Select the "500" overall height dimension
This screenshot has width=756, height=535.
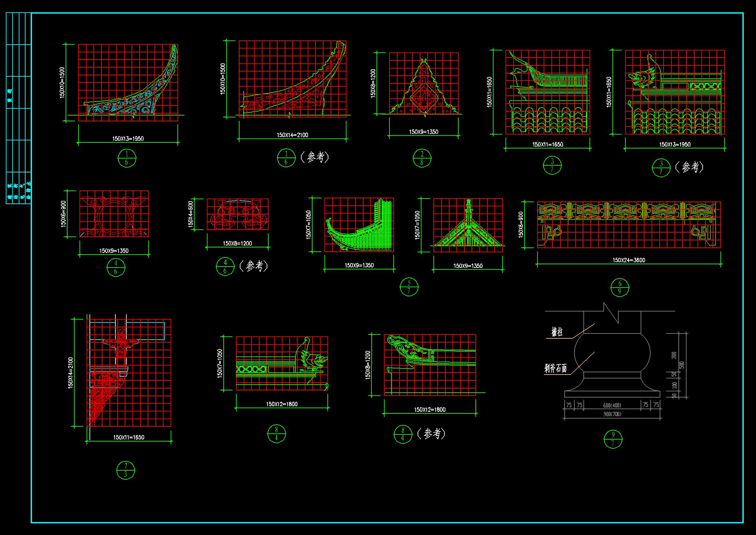pos(682,365)
